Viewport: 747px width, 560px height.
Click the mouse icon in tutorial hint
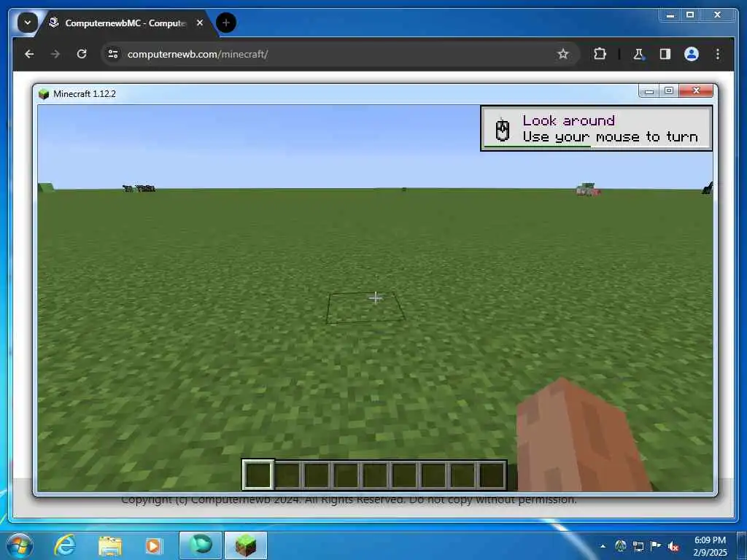(x=502, y=129)
